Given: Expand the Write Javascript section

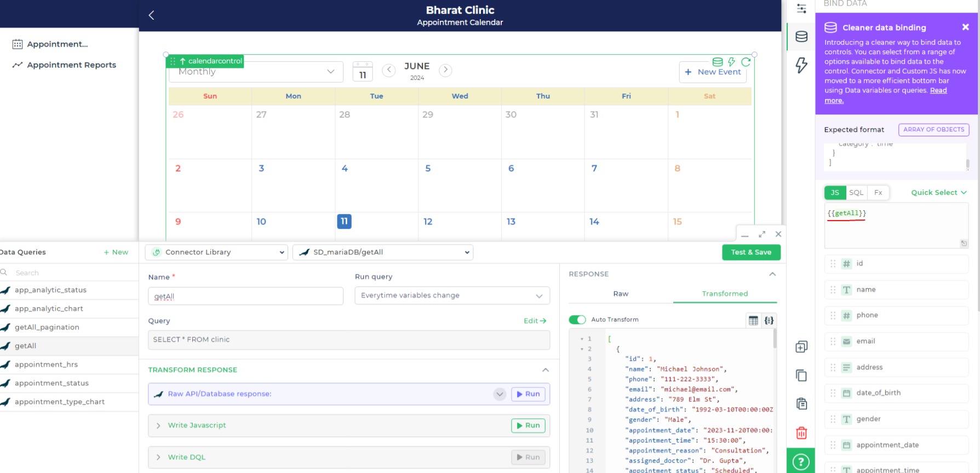Looking at the screenshot, I should 158,425.
